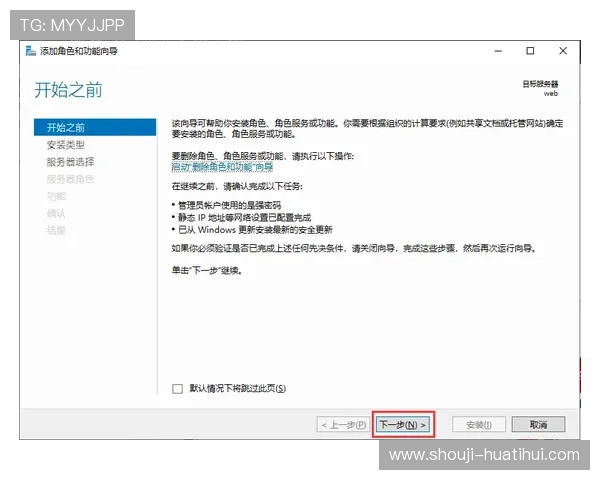The image size is (600, 480).
Task: Select the 结果 step in sidebar
Action: tap(56, 230)
